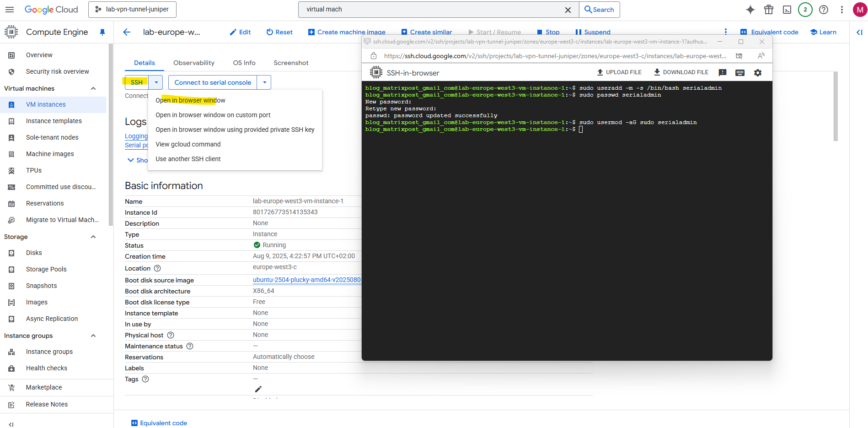Image resolution: width=868 pixels, height=428 pixels.
Task: Click the Edit button
Action: (240, 32)
